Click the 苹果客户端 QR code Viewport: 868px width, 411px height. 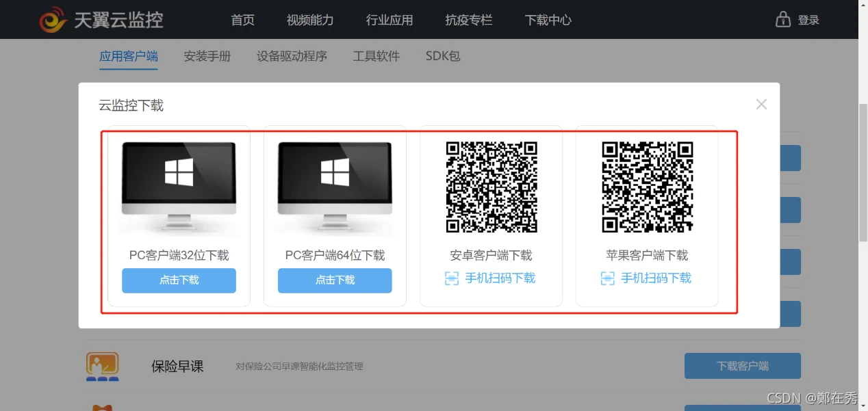tap(648, 187)
